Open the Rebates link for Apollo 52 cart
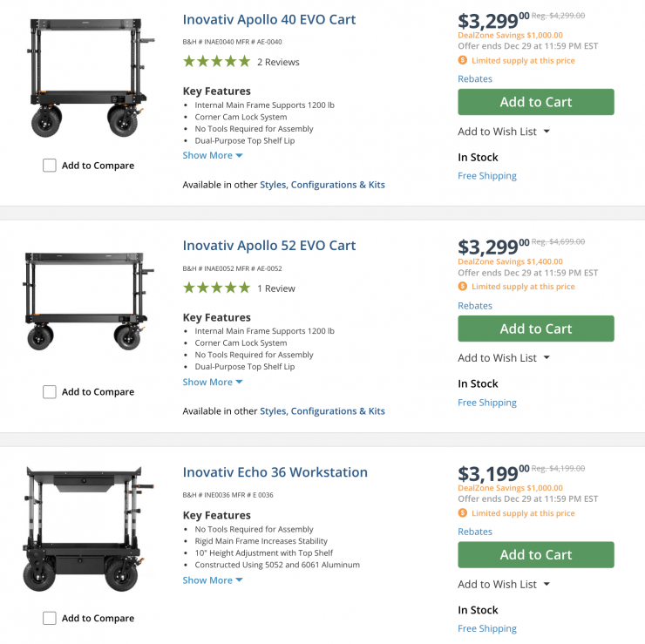 475,306
